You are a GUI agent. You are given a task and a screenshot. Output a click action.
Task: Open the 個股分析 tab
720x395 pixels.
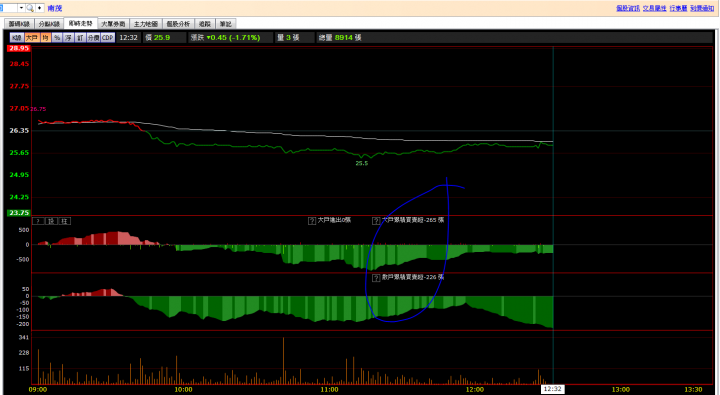point(178,24)
